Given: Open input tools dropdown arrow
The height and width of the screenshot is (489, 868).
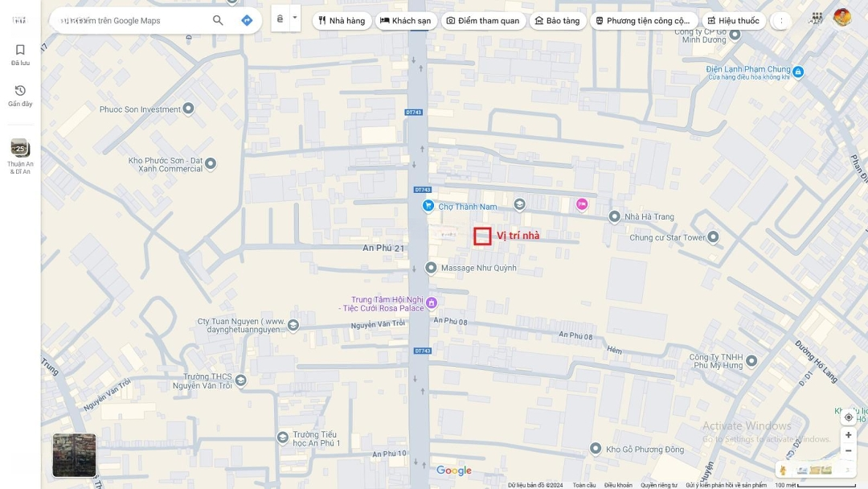Looking at the screenshot, I should pos(295,18).
